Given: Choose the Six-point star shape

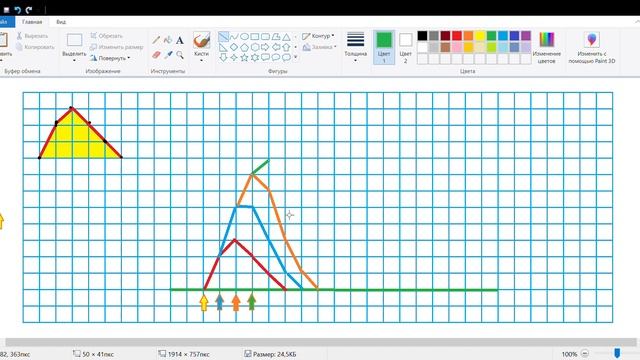Looking at the screenshot, I should pos(255,58).
